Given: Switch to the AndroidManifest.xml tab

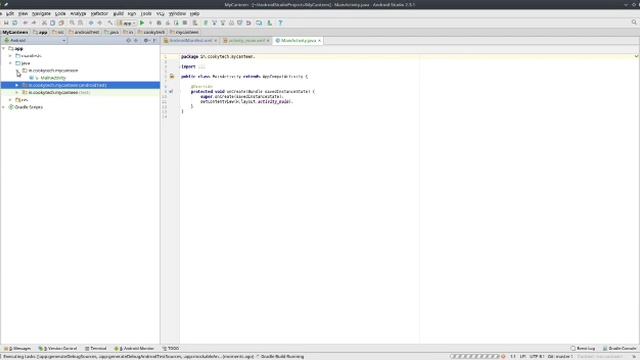Looking at the screenshot, I should tap(190, 41).
